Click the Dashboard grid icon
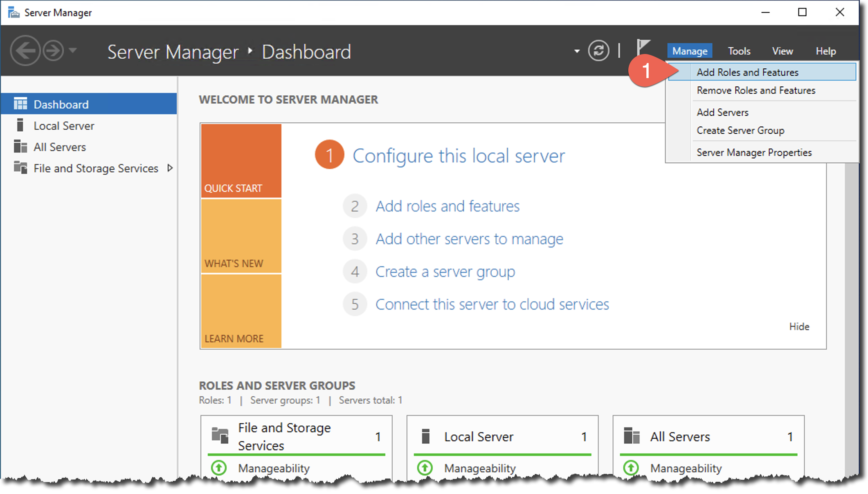 (20, 103)
